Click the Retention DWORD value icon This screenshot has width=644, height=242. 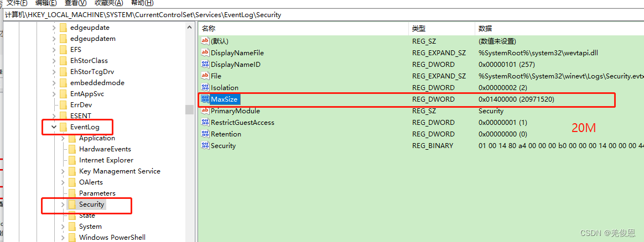coord(205,134)
